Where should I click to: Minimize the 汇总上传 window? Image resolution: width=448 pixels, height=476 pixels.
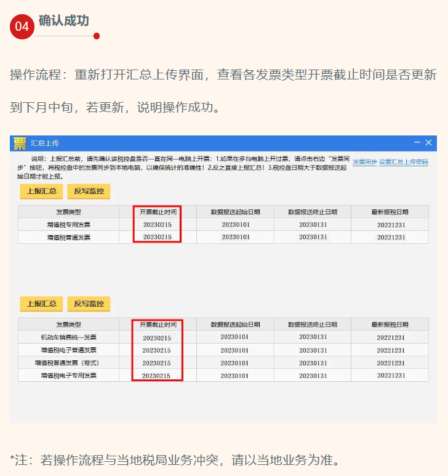[417, 142]
